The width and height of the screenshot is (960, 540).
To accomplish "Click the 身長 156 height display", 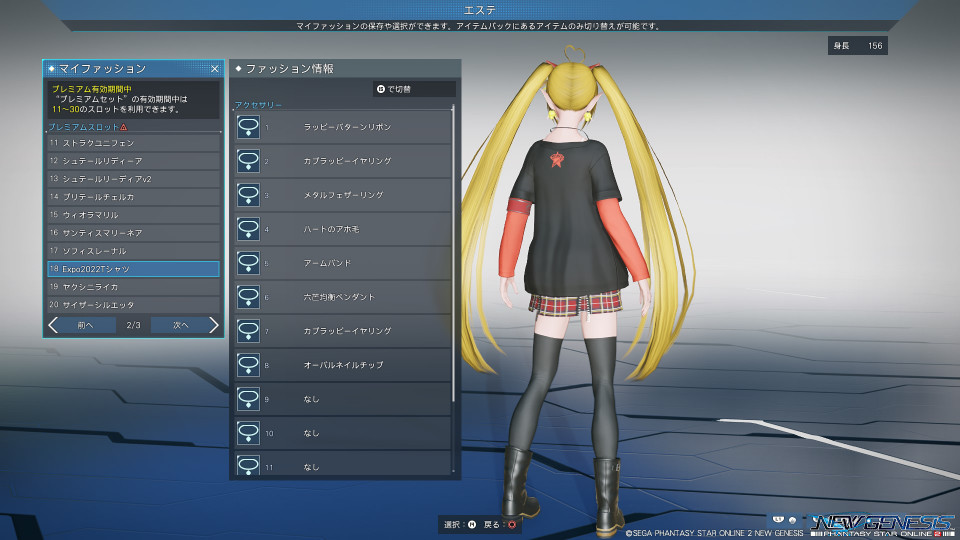I will tap(858, 45).
